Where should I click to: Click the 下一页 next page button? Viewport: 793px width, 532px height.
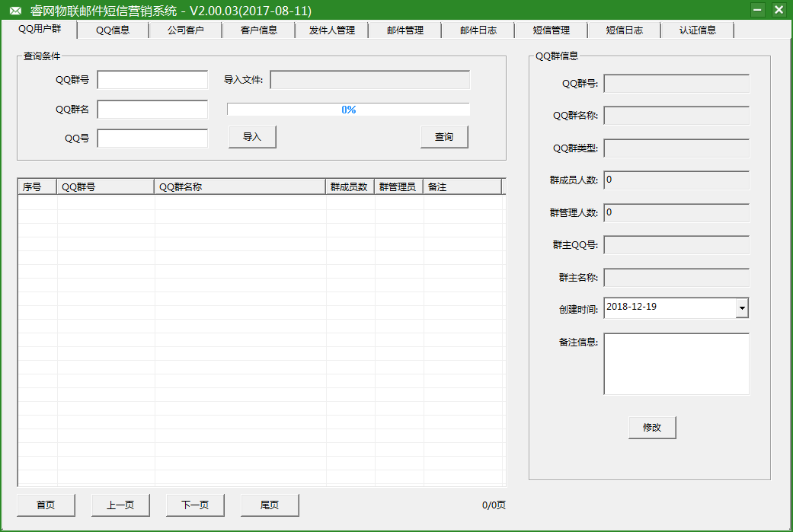(194, 505)
